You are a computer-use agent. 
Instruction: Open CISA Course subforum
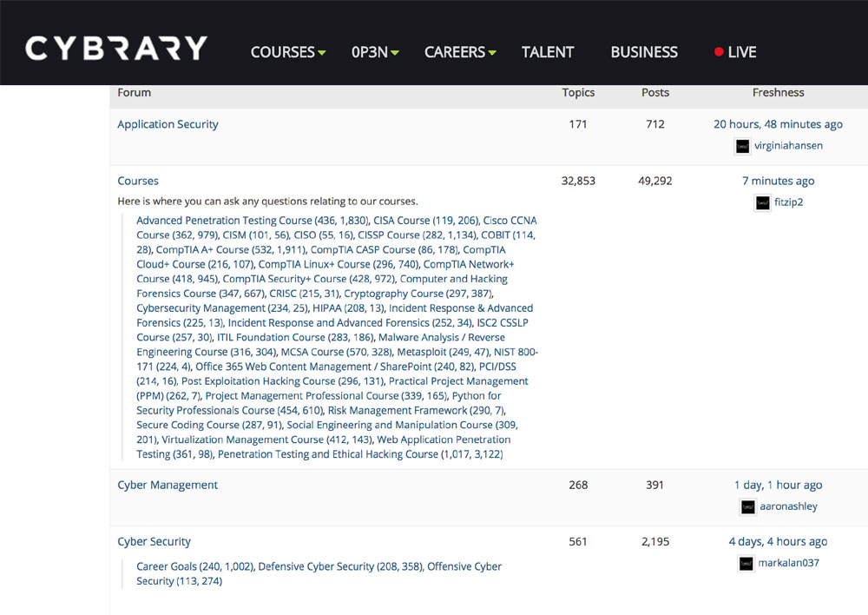(x=425, y=221)
